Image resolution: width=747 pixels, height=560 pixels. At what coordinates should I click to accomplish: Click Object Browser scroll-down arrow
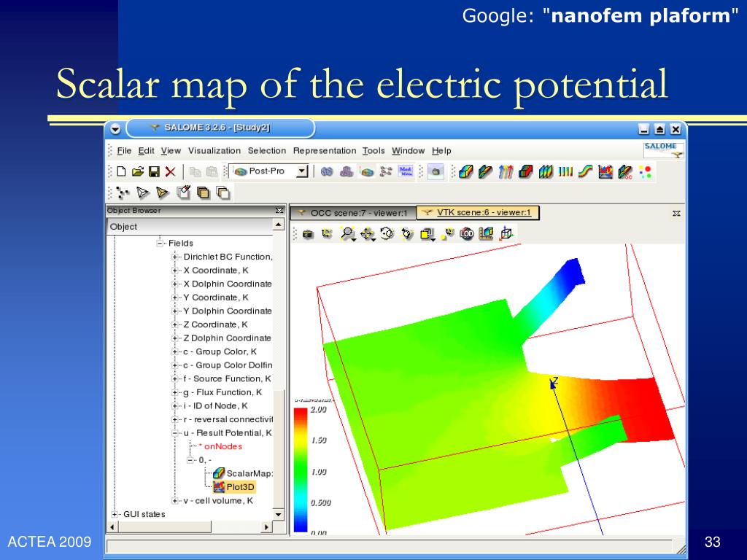click(x=279, y=515)
